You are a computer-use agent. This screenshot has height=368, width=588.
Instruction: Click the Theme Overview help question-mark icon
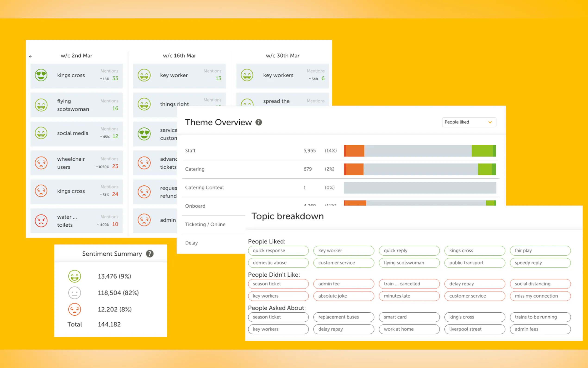(259, 122)
